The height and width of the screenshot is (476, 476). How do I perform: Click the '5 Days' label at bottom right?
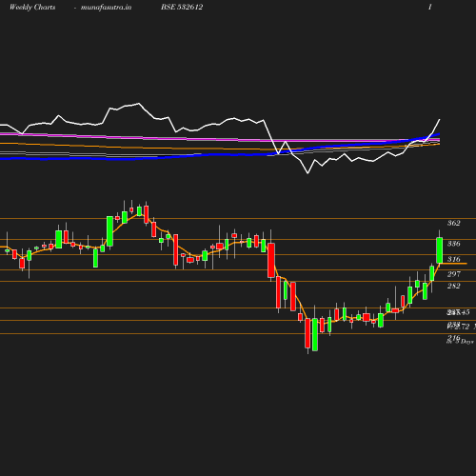pos(465,342)
